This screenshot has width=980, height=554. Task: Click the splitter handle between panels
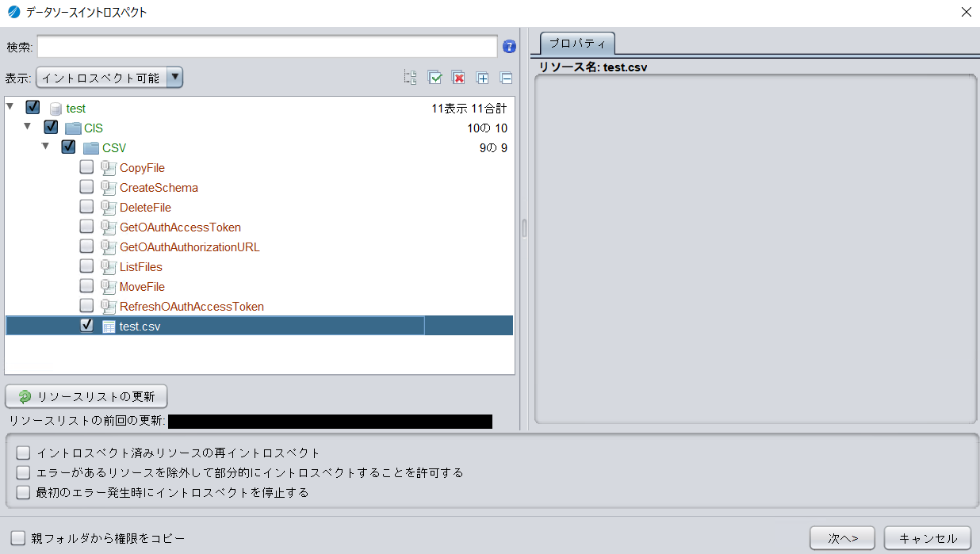tap(524, 228)
